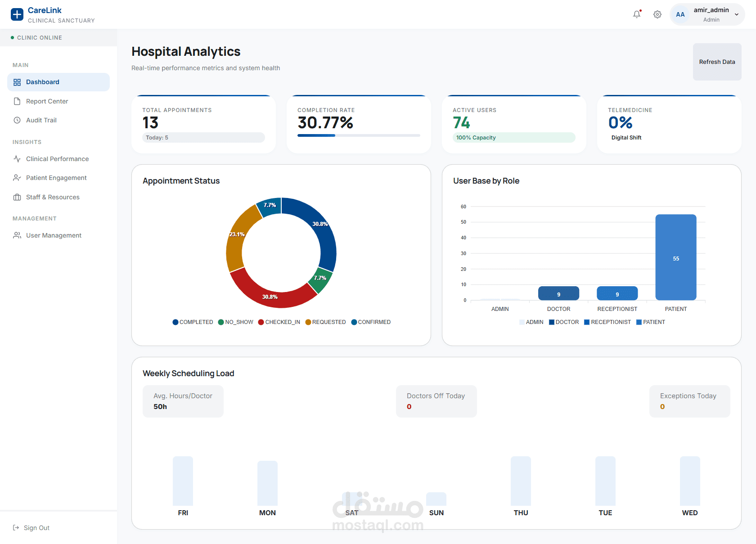This screenshot has width=756, height=544.
Task: Click the Sign Out link
Action: click(36, 528)
